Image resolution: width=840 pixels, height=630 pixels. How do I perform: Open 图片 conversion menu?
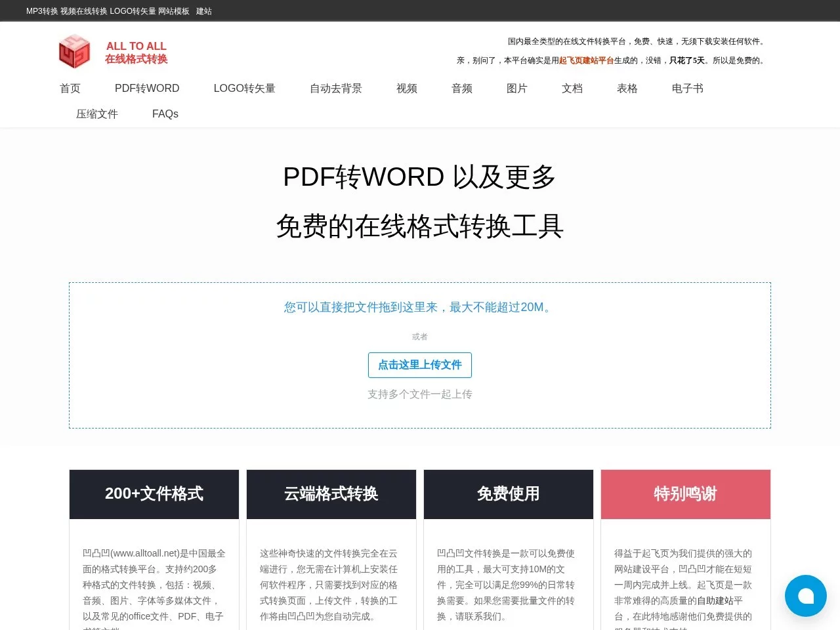coord(517,89)
